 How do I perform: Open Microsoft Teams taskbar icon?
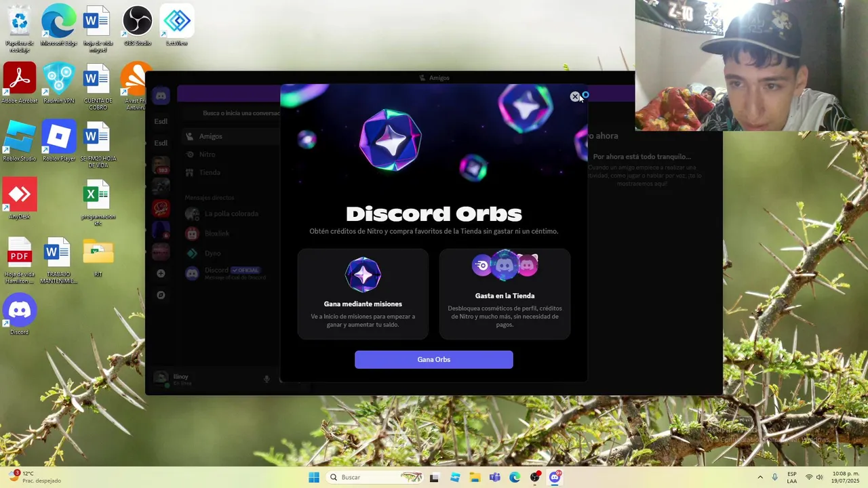coord(495,477)
